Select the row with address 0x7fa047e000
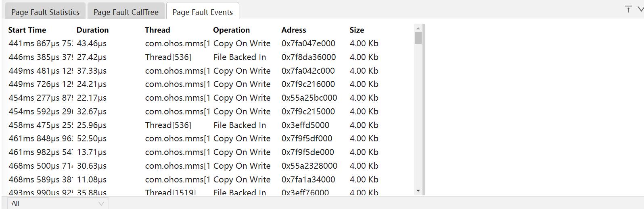Viewport: 644px width, 209px height. coord(308,43)
